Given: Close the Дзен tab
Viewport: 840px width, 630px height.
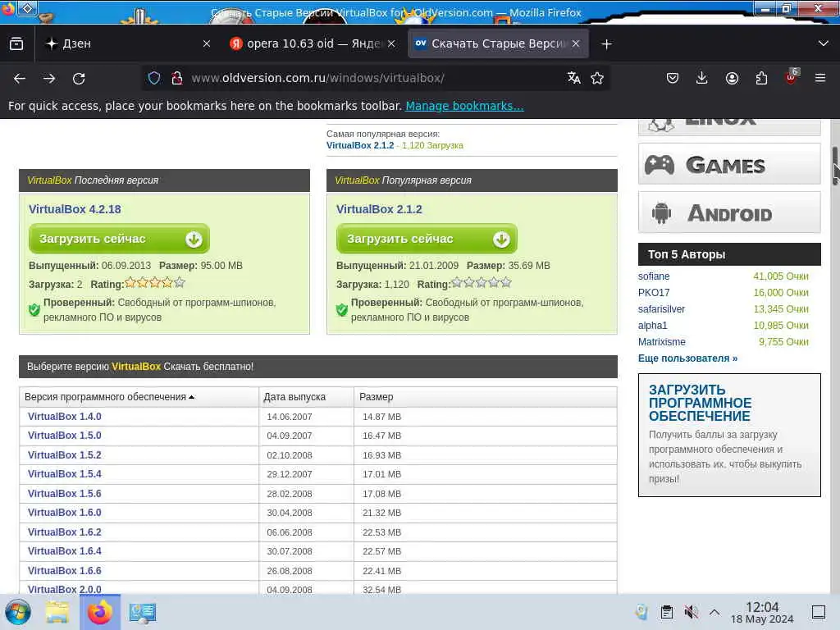Looking at the screenshot, I should (x=207, y=44).
